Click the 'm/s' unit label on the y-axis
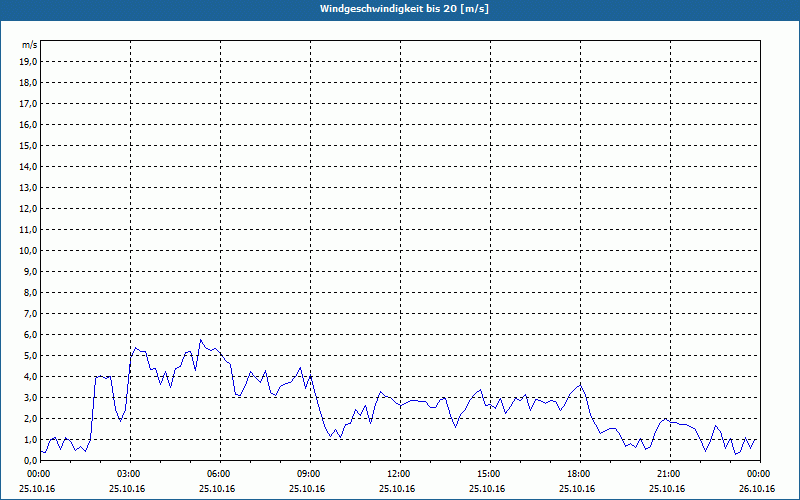The height and width of the screenshot is (500, 800). click(30, 45)
